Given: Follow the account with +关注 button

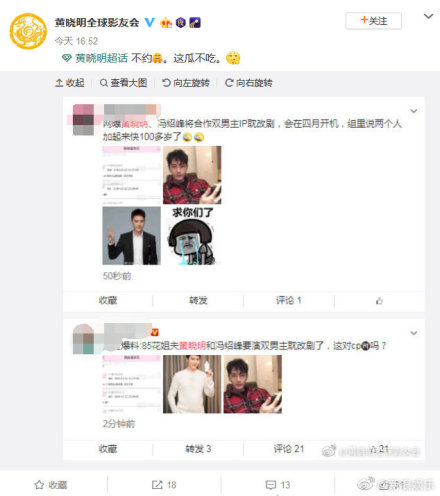Looking at the screenshot, I should [373, 21].
